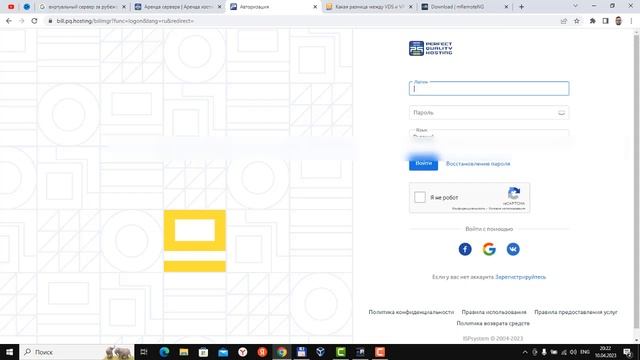Click the page vertical scrollbar
640x360 pixels.
[x=636, y=182]
